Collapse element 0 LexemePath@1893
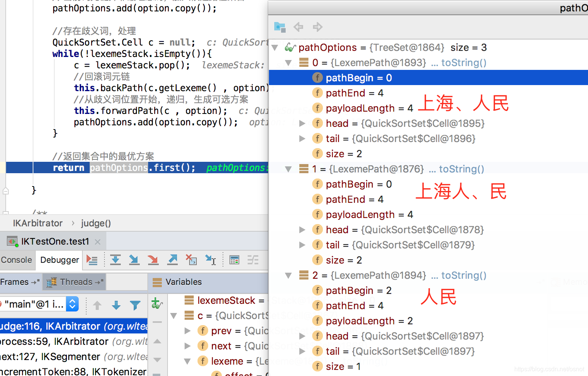 (x=288, y=63)
